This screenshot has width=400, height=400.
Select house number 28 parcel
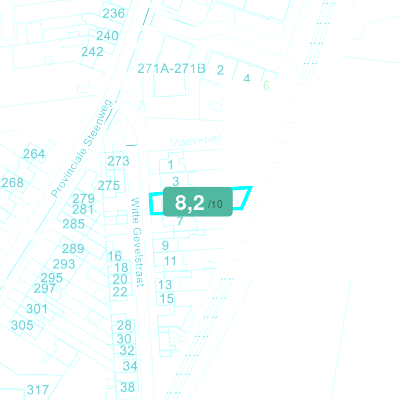pyautogui.click(x=124, y=325)
